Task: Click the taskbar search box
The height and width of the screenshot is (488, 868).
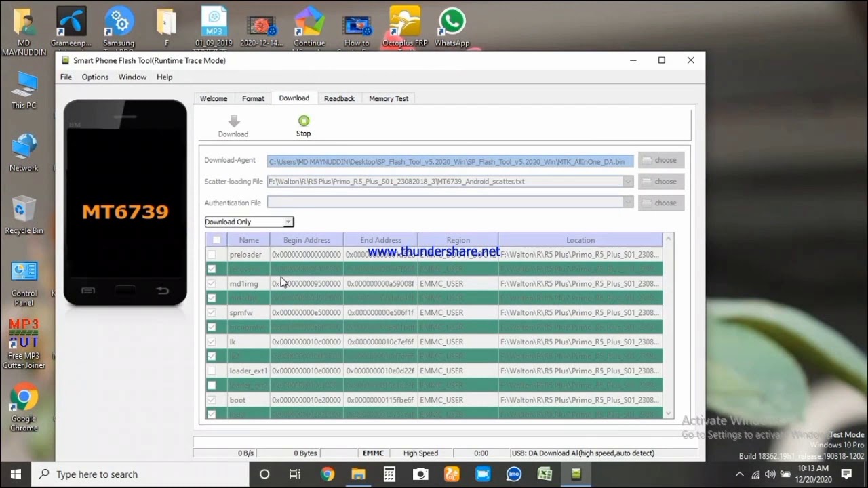Action: pyautogui.click(x=140, y=474)
